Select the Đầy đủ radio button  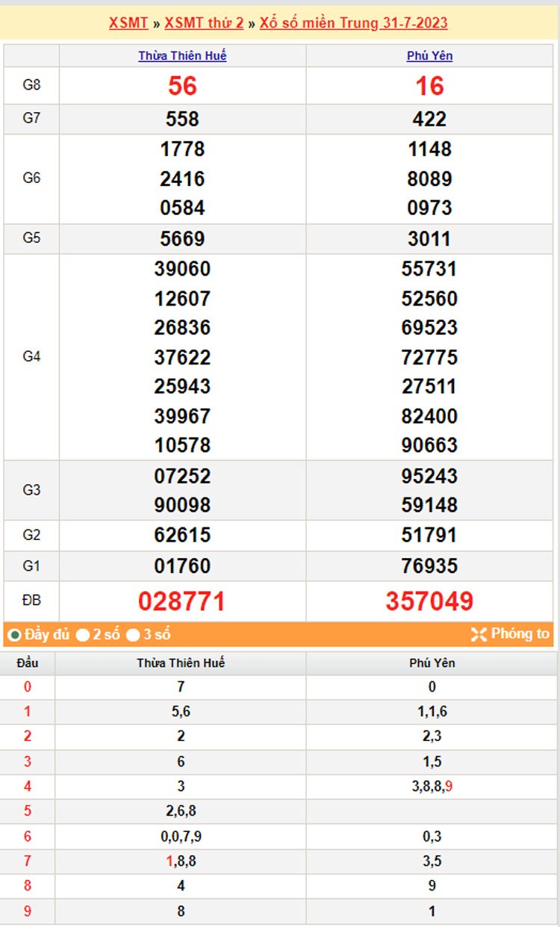(14, 636)
